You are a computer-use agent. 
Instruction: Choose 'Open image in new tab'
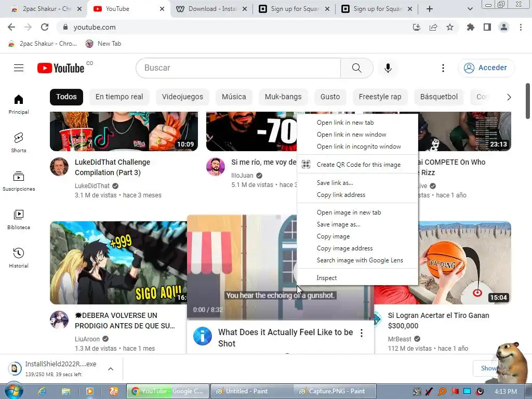tap(357, 212)
